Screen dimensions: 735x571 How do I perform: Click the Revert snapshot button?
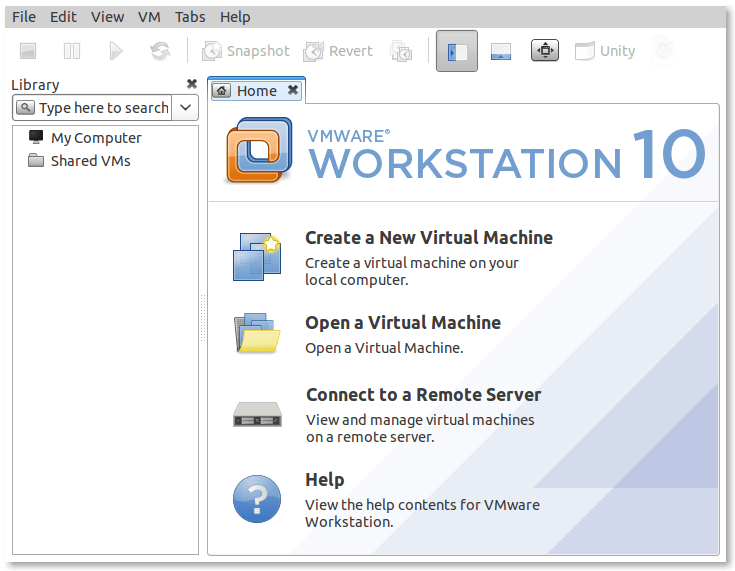338,51
